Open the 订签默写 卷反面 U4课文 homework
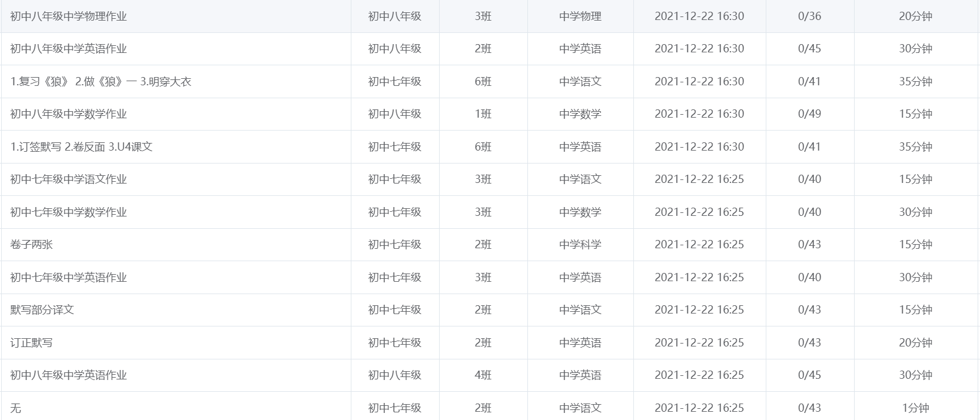The height and width of the screenshot is (420, 980). [81, 147]
